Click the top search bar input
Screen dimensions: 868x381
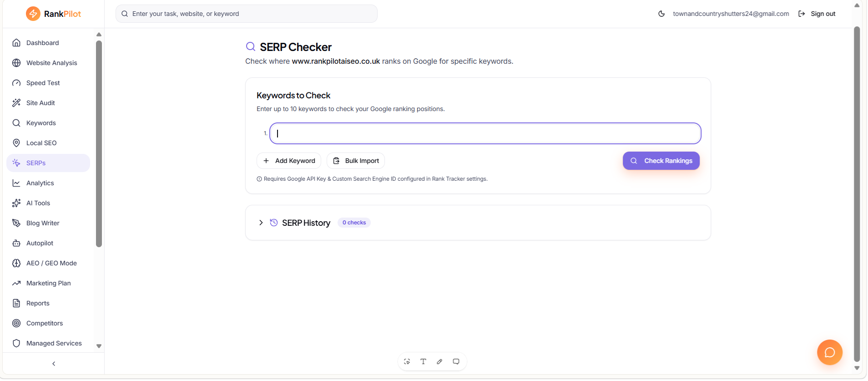pyautogui.click(x=247, y=14)
